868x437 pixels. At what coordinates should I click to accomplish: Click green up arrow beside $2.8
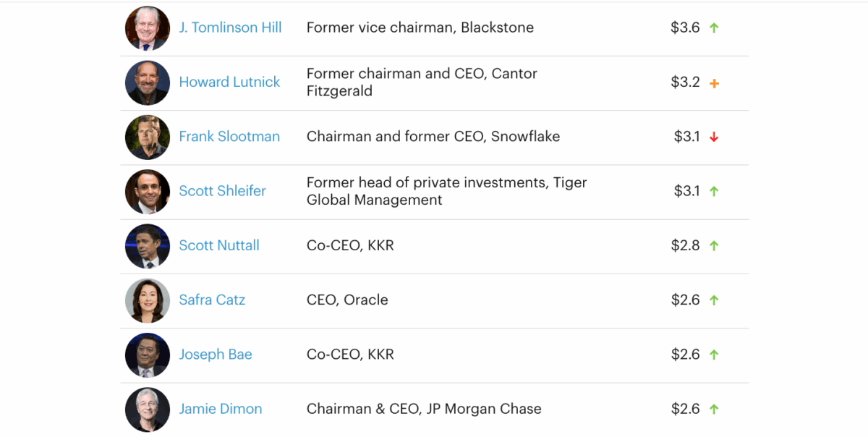tap(714, 246)
